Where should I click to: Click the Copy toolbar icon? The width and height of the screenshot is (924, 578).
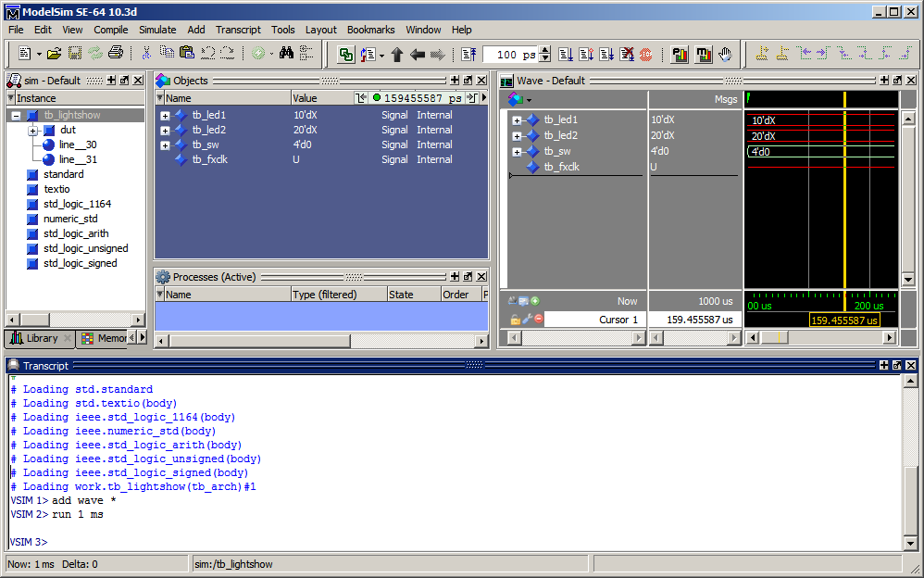[167, 54]
